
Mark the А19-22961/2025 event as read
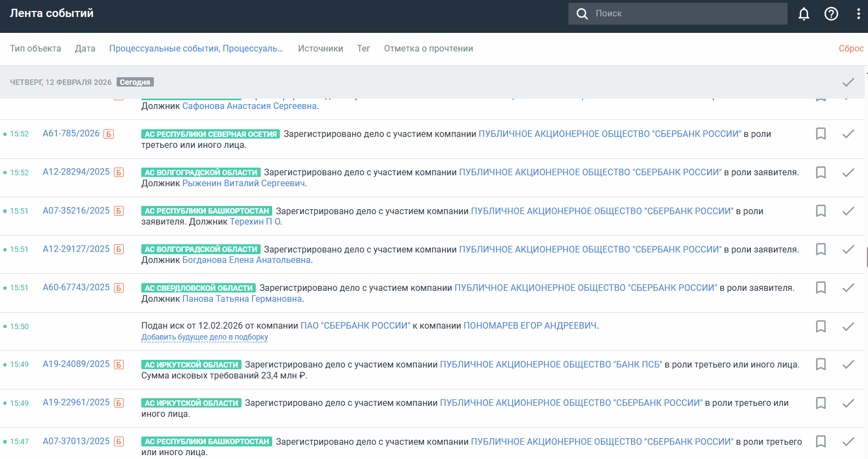coord(848,403)
